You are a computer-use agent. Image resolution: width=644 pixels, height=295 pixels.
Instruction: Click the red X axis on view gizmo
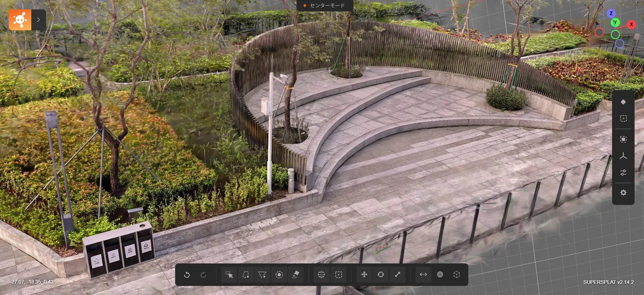631,24
